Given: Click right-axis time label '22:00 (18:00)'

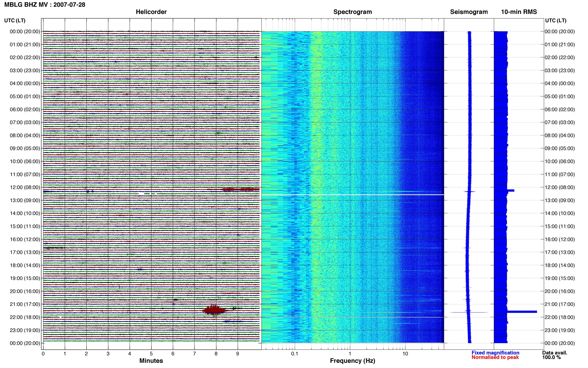Looking at the screenshot, I should point(560,317).
